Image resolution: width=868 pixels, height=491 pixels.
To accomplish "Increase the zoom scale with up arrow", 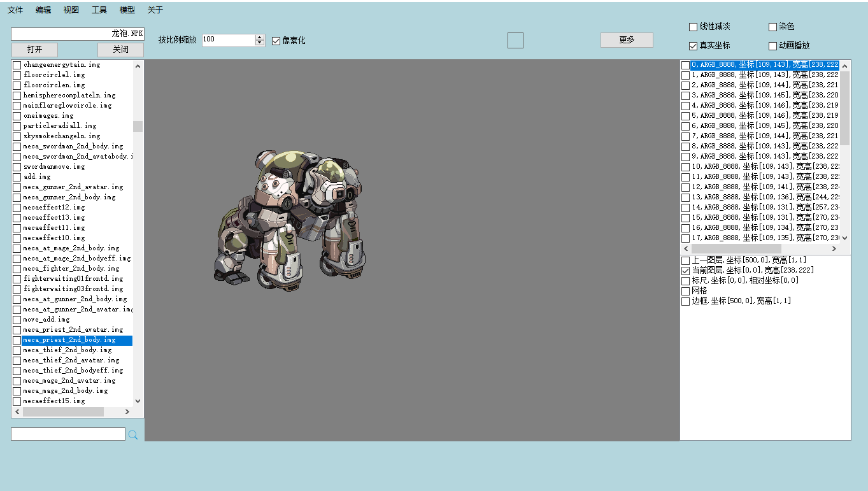I will click(x=259, y=37).
